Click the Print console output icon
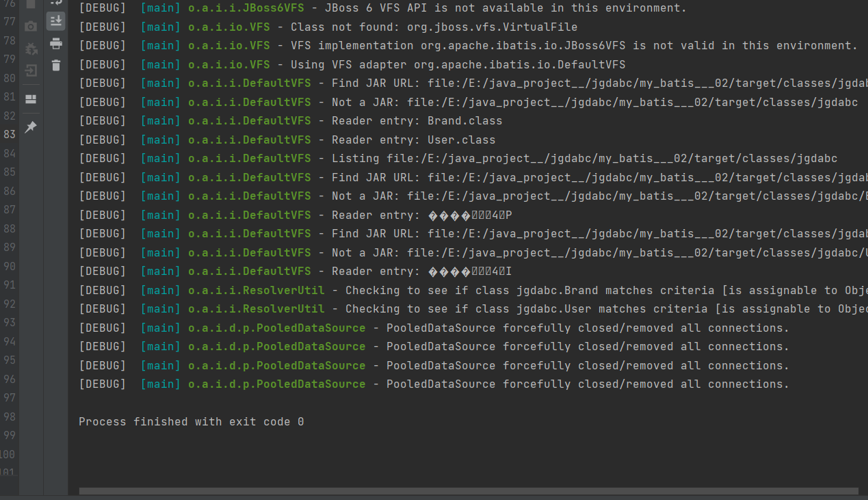The height and width of the screenshot is (500, 868). pos(56,44)
